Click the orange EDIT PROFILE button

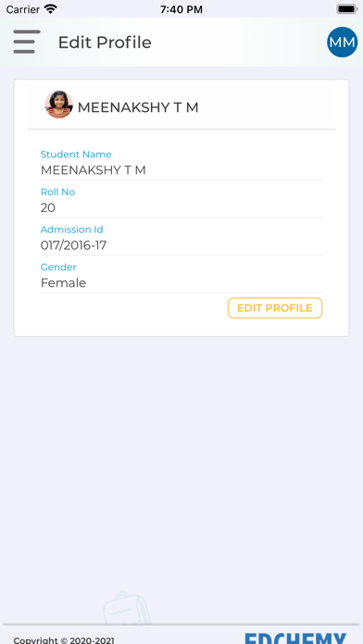click(x=275, y=308)
